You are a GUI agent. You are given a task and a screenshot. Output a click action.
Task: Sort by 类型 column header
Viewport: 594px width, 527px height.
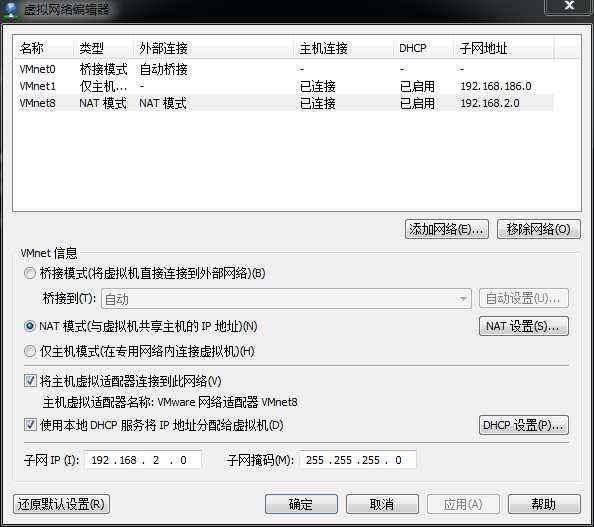(x=103, y=48)
